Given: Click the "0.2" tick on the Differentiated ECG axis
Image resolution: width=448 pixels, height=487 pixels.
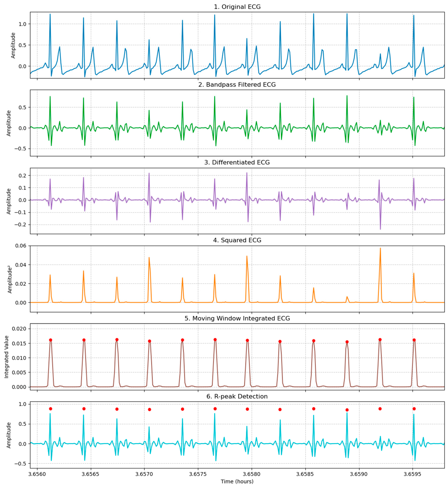Looking at the screenshot, I should point(22,175).
